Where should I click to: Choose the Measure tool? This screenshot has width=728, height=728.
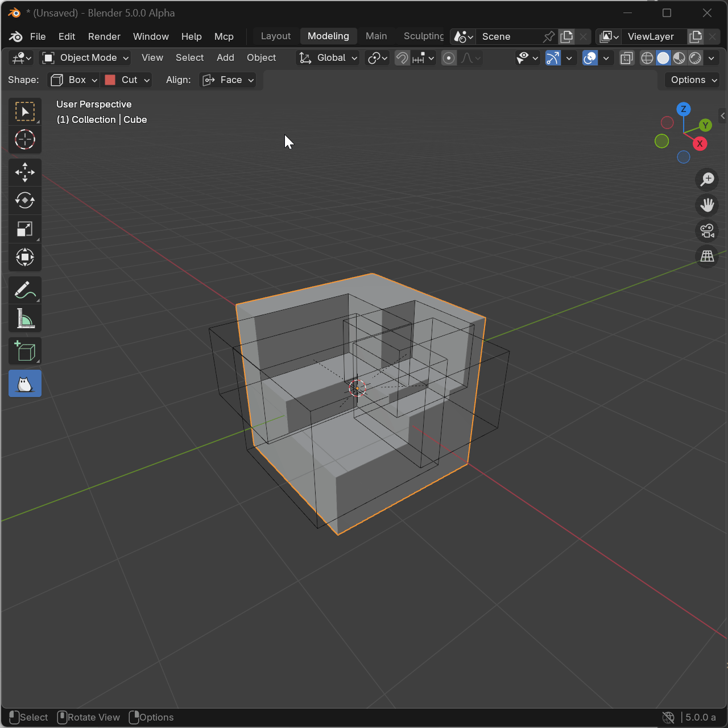24,319
